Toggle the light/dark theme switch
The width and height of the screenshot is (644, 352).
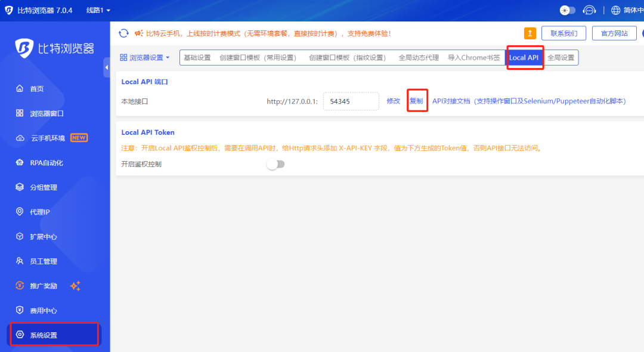(568, 10)
